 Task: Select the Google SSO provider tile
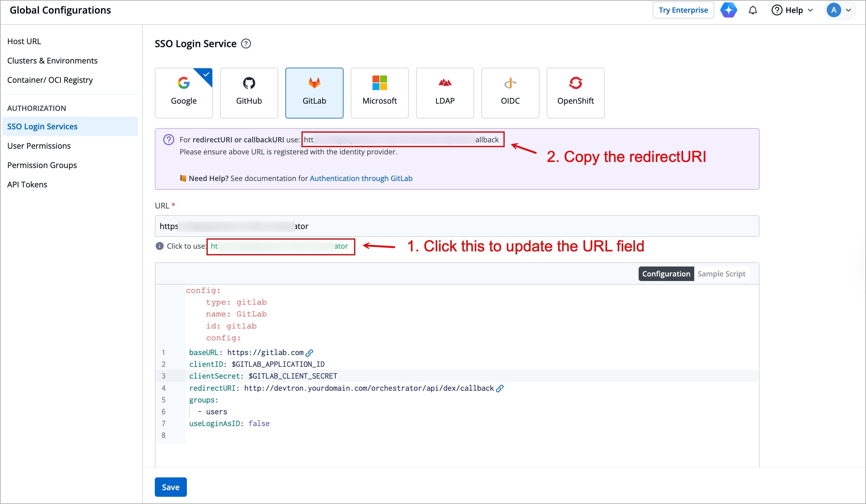(184, 93)
